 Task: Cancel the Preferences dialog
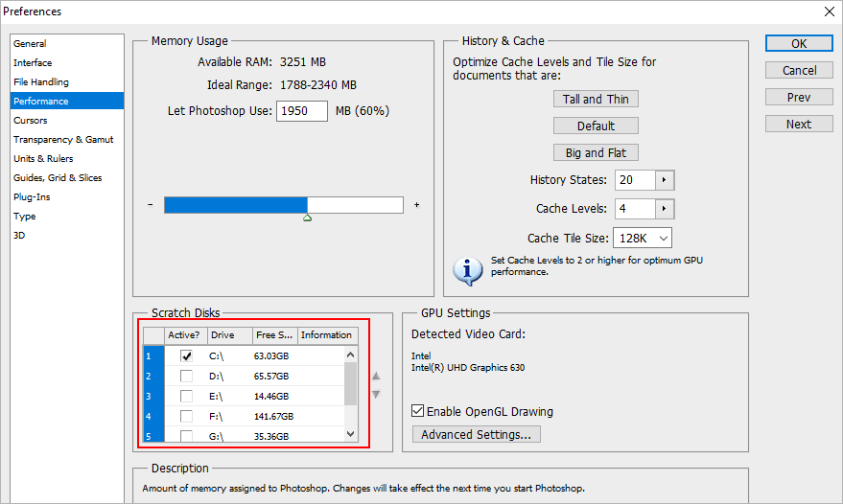(x=799, y=70)
